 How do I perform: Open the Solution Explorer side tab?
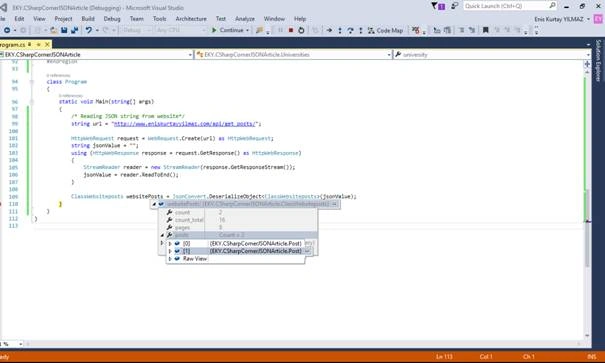click(x=598, y=61)
